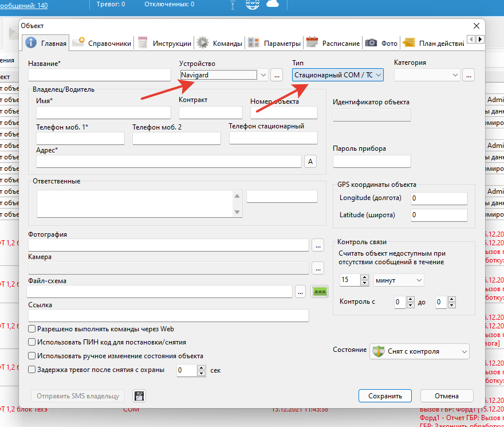Open the Фото tab
Image resolution: width=504 pixels, height=427 pixels.
click(x=381, y=43)
